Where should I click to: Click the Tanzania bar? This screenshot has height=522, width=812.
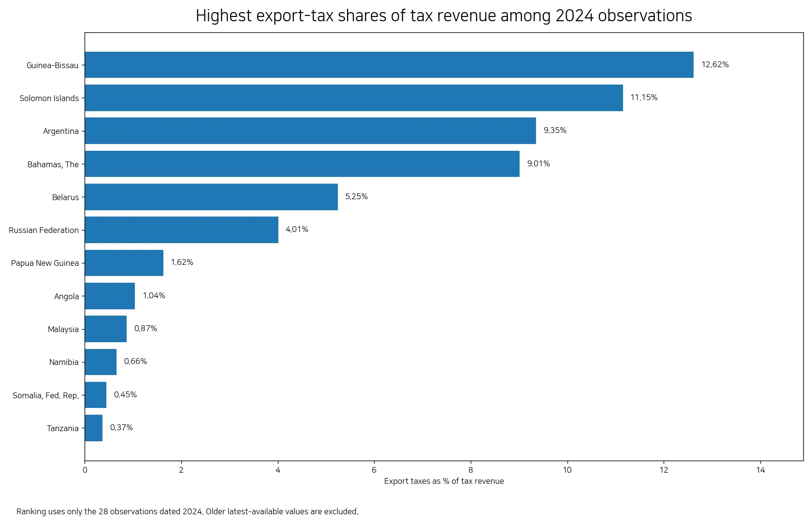click(x=94, y=428)
